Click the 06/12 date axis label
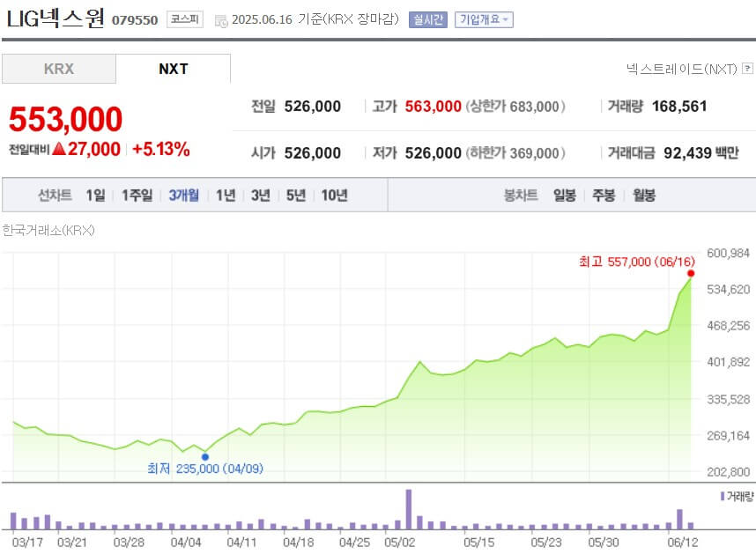Screen dimensions: 756x554 click(683, 543)
